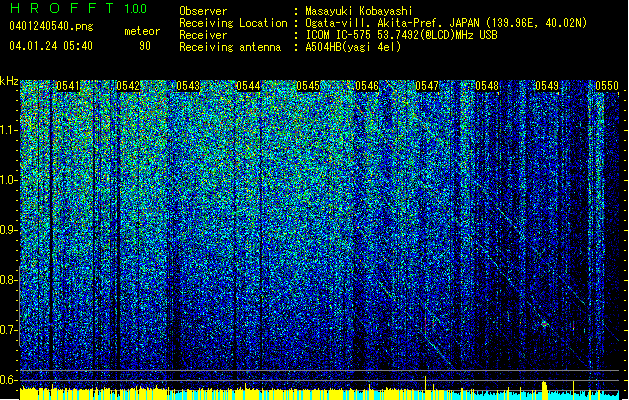The width and height of the screenshot is (629, 400).
Task: Click the 0549 time marker
Action: pos(547,86)
